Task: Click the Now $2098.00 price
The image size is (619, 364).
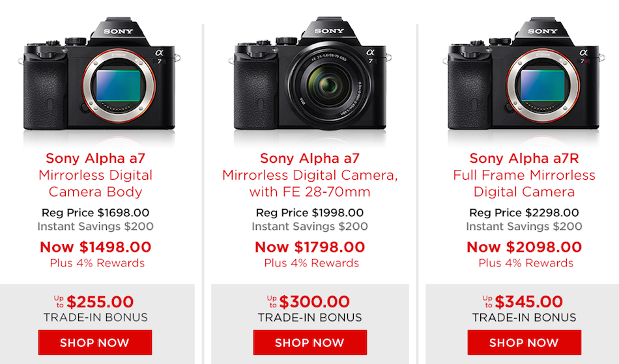Action: (524, 247)
